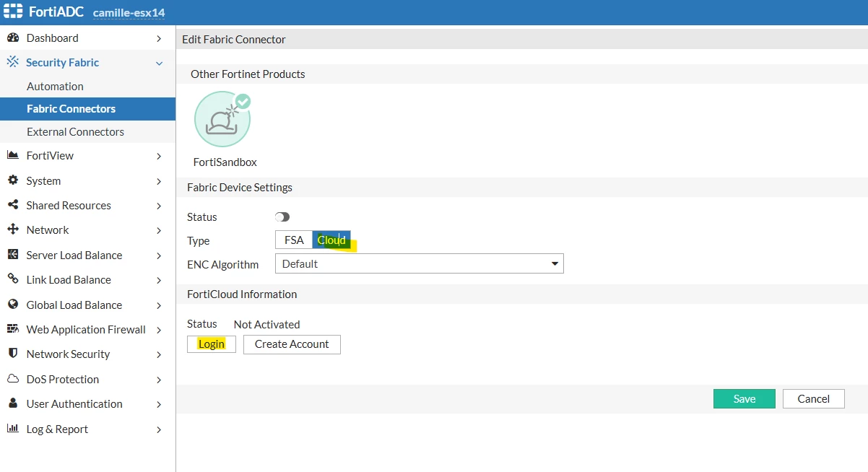Viewport: 868px width, 472px height.
Task: Click the Security Fabric icon
Action: tap(13, 62)
